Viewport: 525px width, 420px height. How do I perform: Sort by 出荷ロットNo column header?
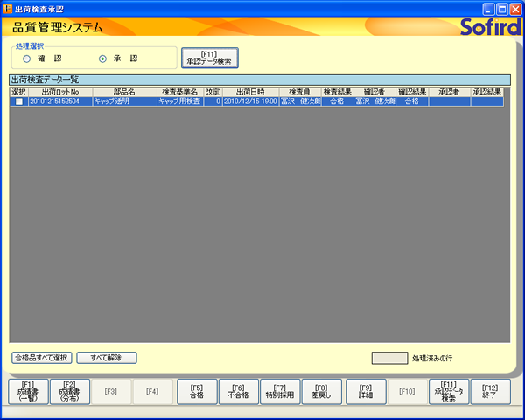60,92
